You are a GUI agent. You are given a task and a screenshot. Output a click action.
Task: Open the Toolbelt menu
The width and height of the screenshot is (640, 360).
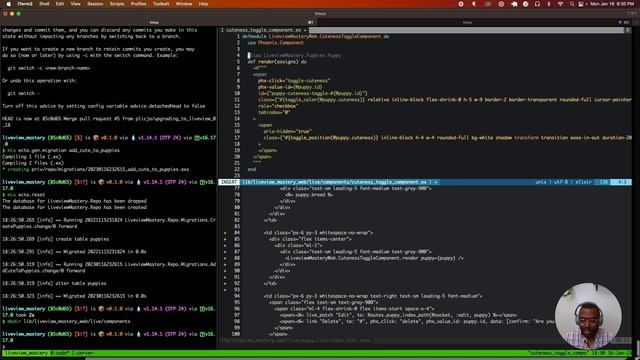tap(161, 4)
